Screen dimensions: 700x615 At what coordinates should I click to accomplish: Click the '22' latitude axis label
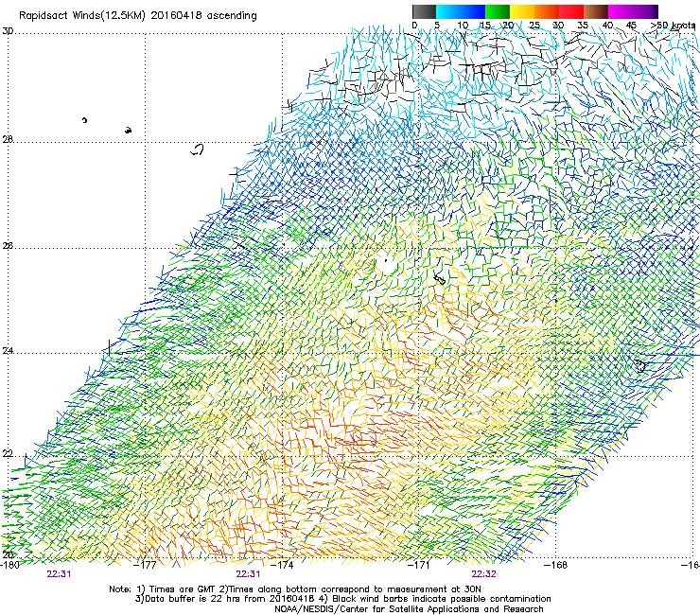point(8,454)
